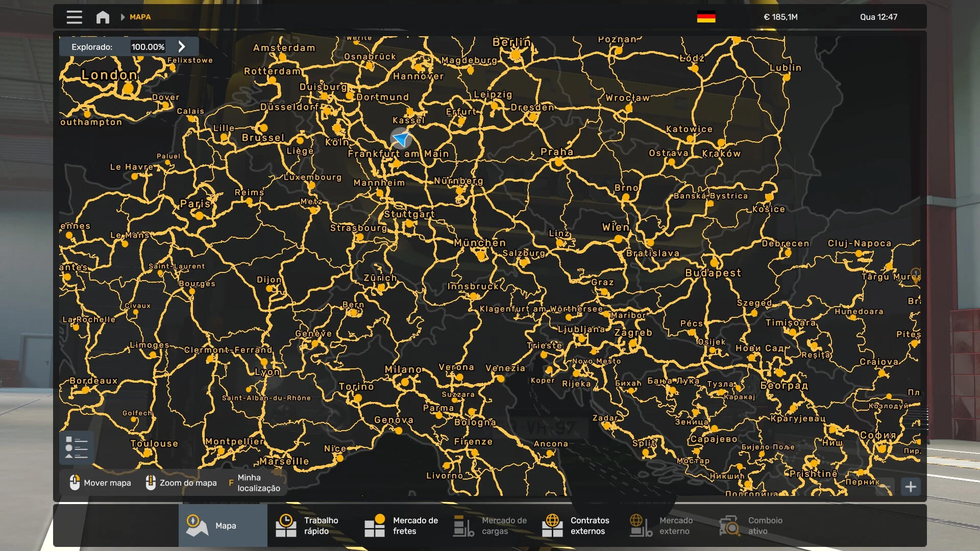980x551 pixels.
Task: Zoom in with the plus button
Action: point(911,487)
